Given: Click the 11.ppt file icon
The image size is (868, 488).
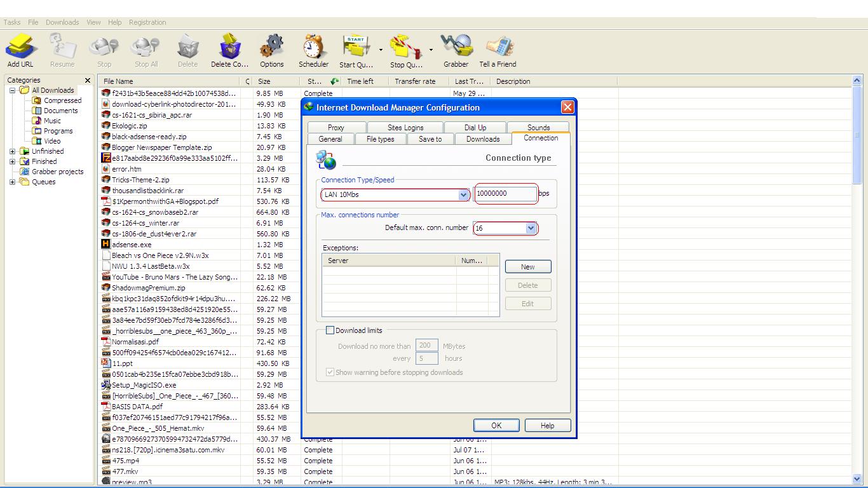Looking at the screenshot, I should (106, 363).
